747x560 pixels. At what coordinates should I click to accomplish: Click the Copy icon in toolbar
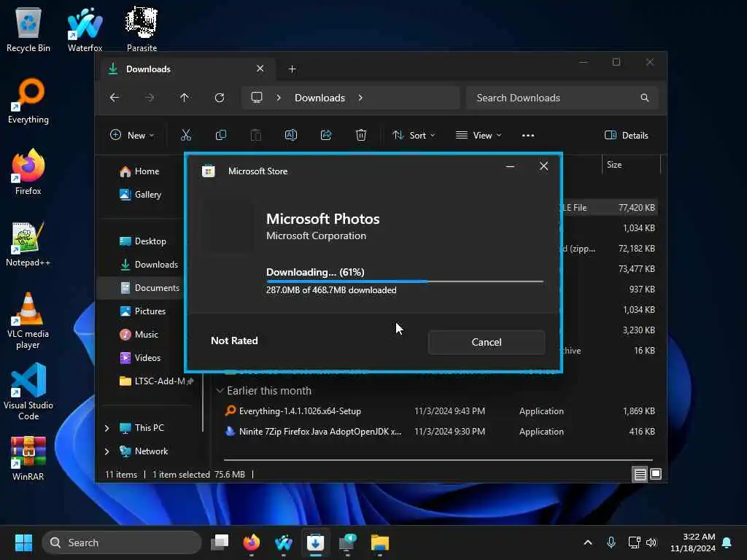(x=221, y=135)
